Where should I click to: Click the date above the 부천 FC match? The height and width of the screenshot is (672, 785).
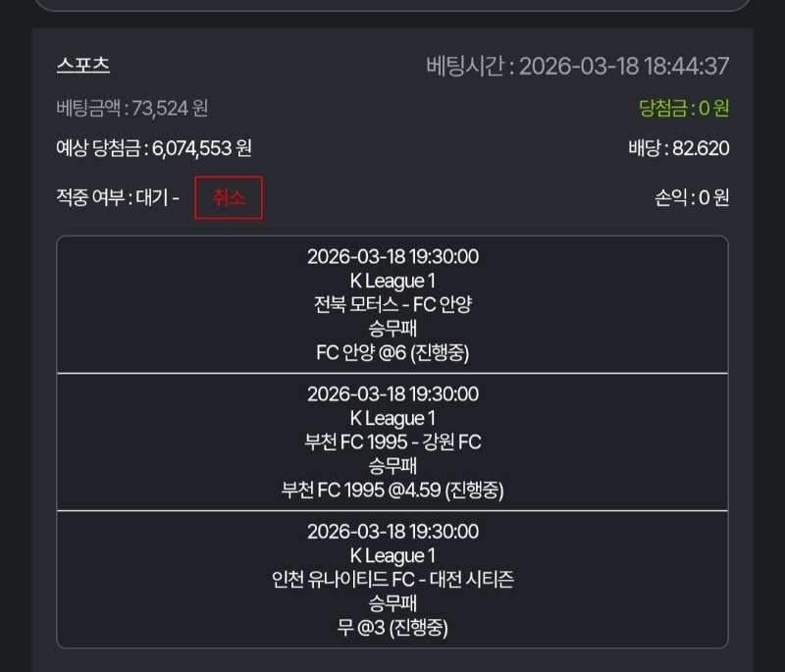[x=392, y=394]
